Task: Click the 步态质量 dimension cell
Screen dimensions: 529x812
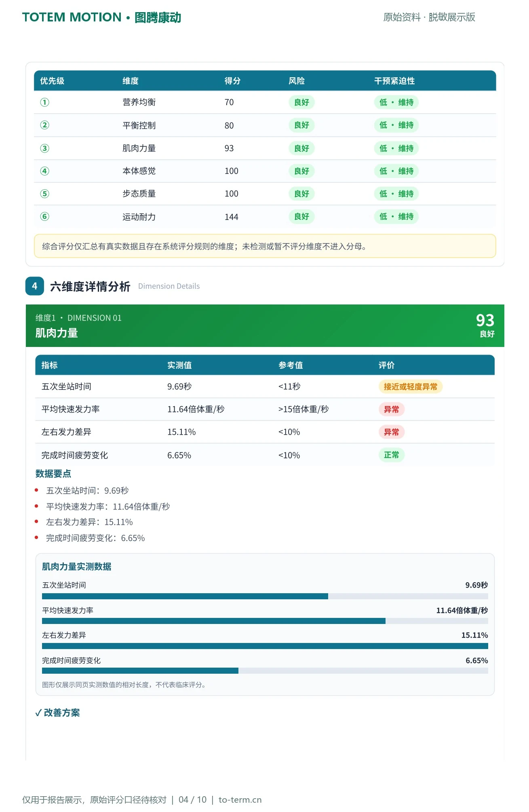Action: [x=139, y=194]
